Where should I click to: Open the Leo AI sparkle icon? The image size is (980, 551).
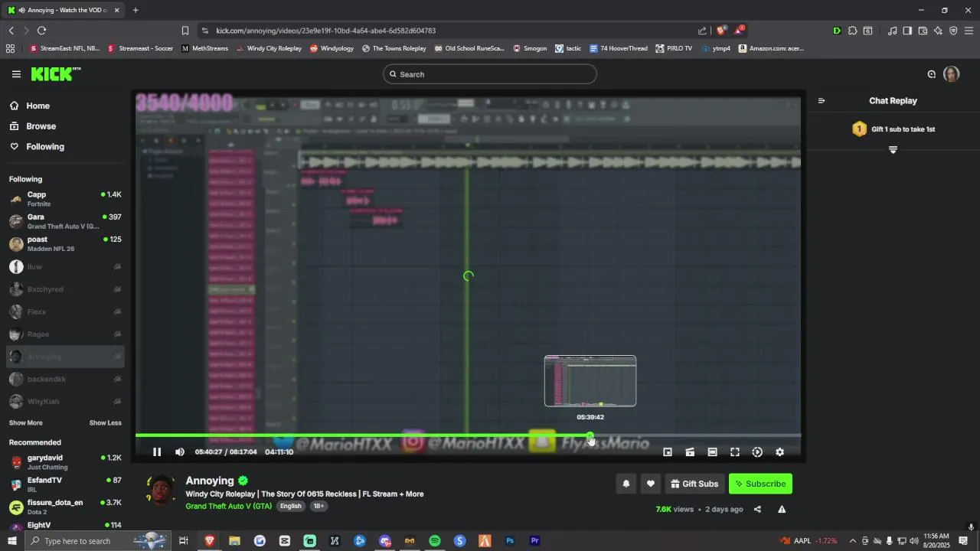[x=938, y=31]
